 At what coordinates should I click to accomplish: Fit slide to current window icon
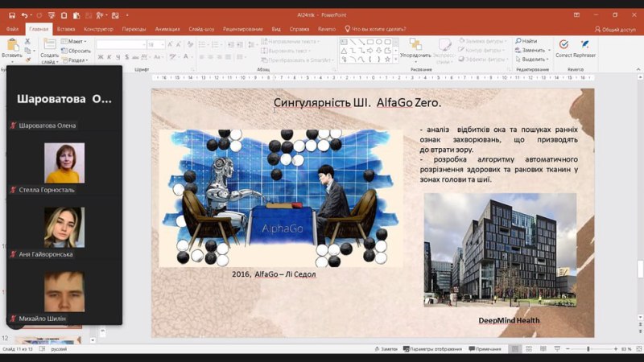click(638, 349)
